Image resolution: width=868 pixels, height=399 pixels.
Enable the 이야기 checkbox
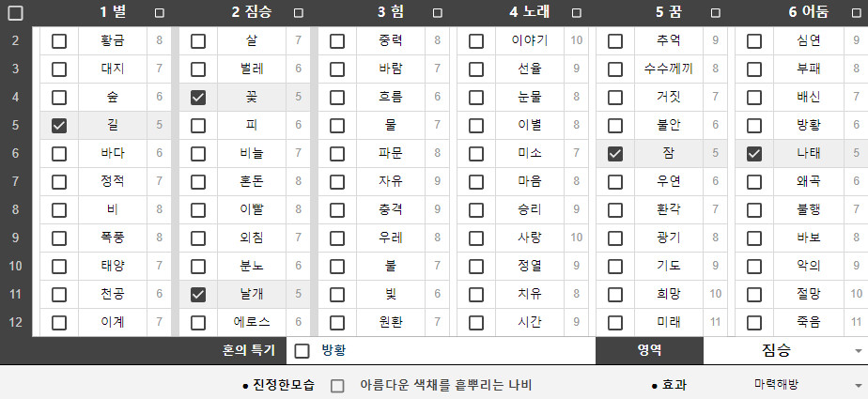click(476, 41)
